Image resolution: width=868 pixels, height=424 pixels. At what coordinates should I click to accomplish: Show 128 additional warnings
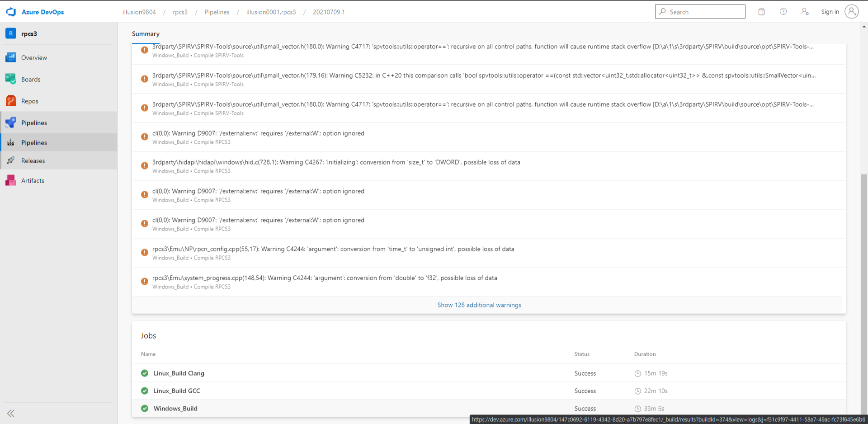479,305
